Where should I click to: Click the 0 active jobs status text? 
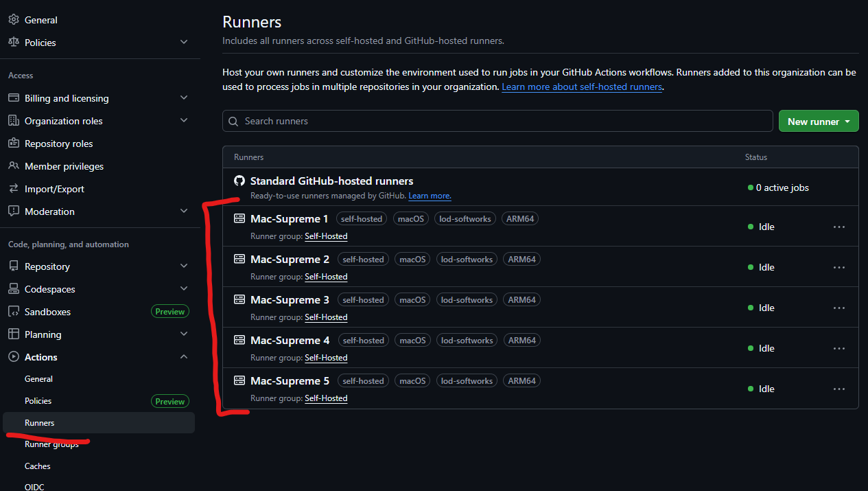(783, 187)
